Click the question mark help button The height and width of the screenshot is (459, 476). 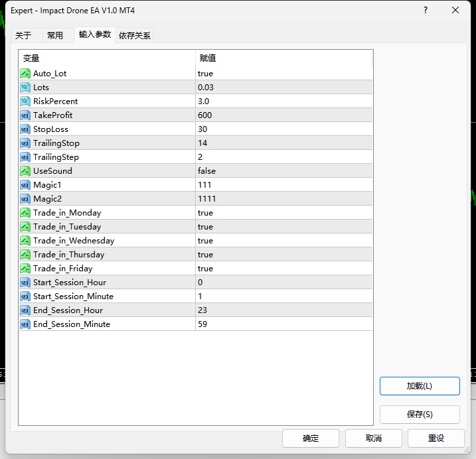[x=426, y=11]
